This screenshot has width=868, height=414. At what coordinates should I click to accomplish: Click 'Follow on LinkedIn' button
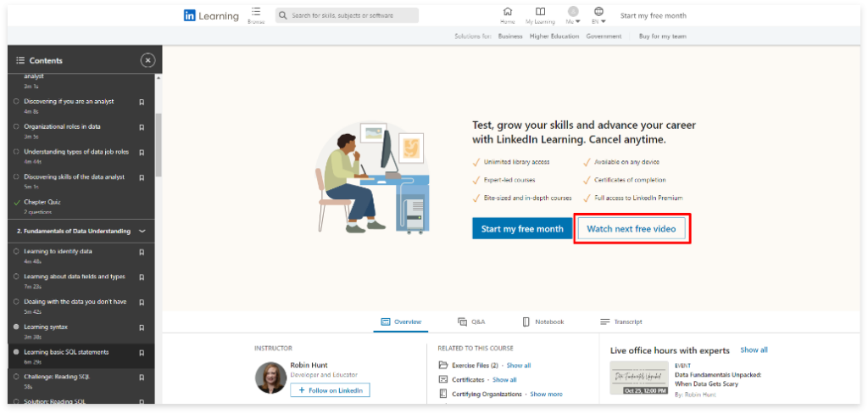(x=330, y=390)
